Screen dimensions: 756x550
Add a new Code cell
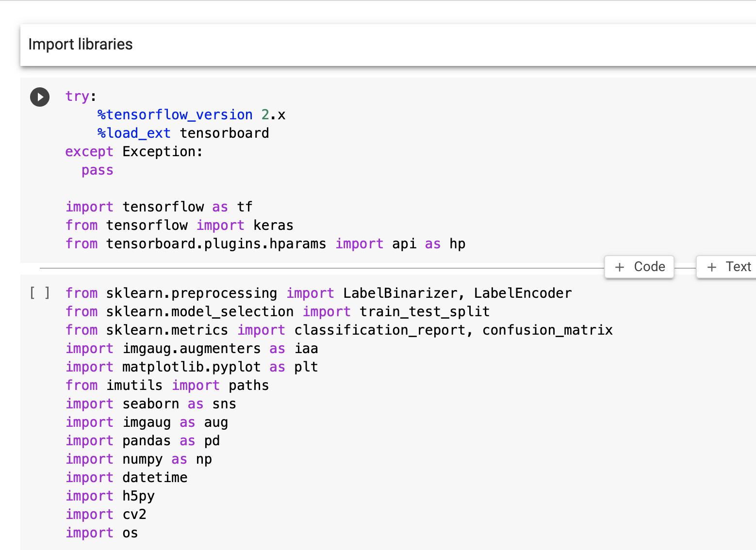[x=639, y=267]
